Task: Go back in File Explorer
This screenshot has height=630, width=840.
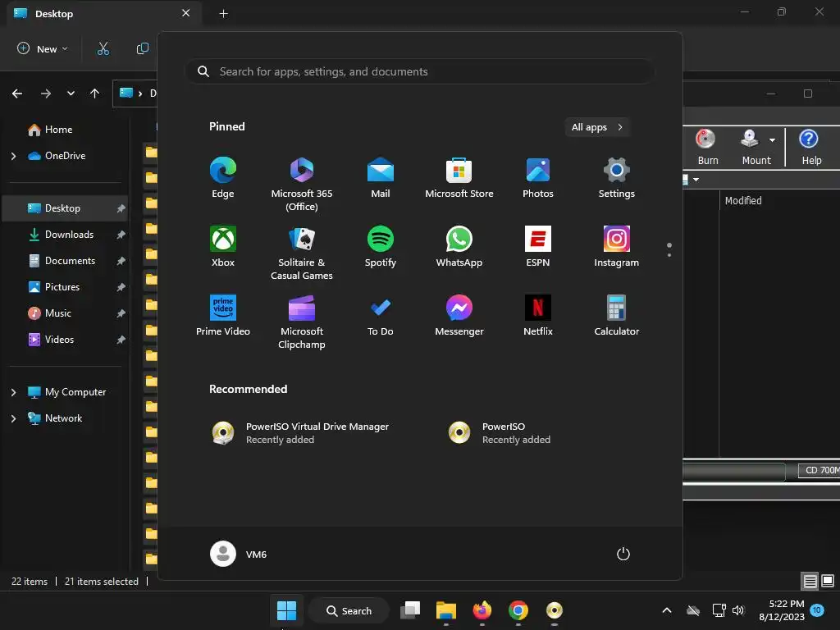Action: (x=17, y=94)
